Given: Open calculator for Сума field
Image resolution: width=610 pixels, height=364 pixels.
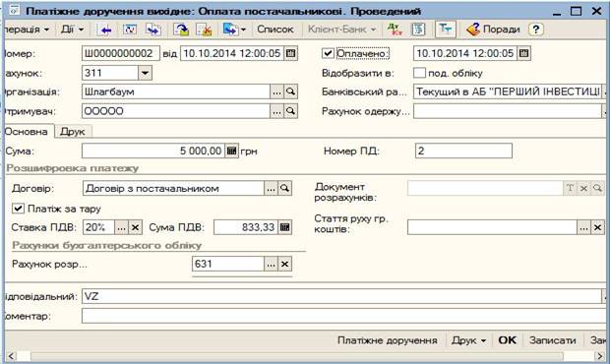Looking at the screenshot, I should 231,151.
